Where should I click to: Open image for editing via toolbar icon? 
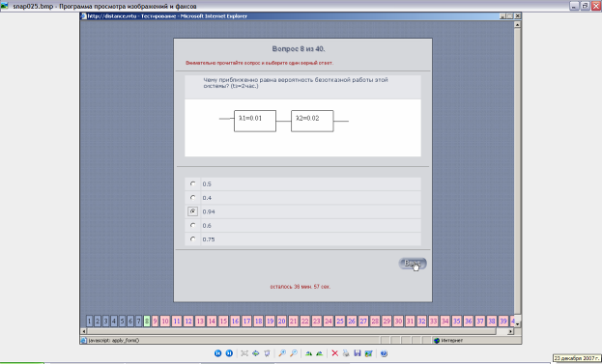pos(368,353)
